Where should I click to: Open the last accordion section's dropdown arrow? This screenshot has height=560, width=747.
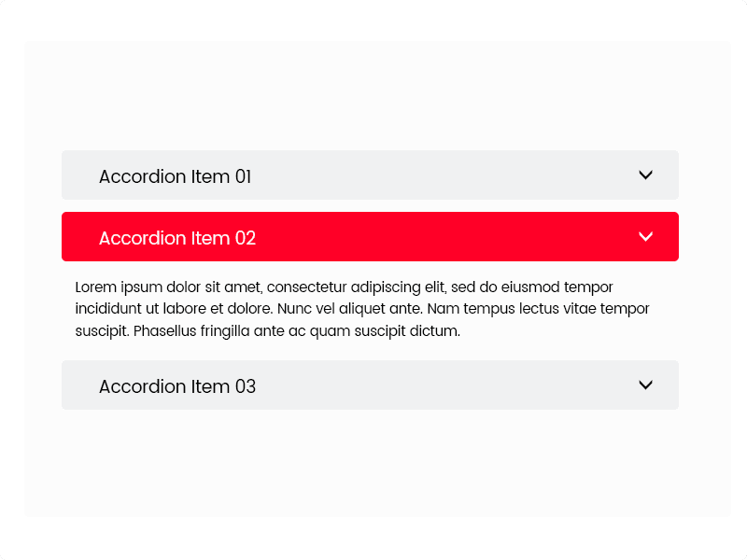pos(645,385)
